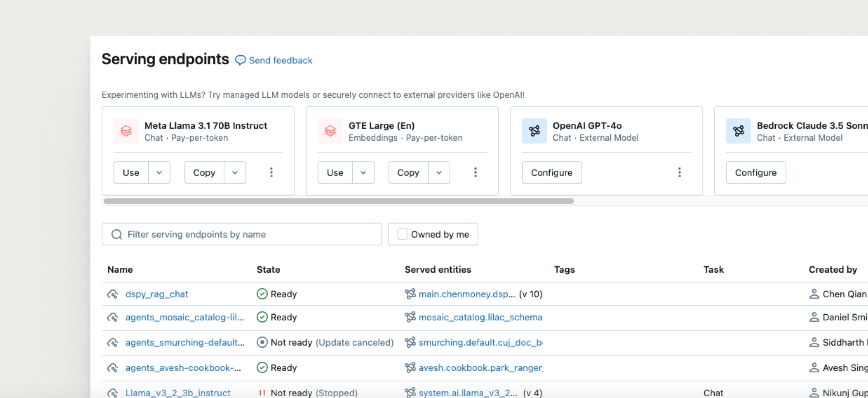Click the GTE Large (En) model icon
The image size is (868, 398).
point(330,131)
